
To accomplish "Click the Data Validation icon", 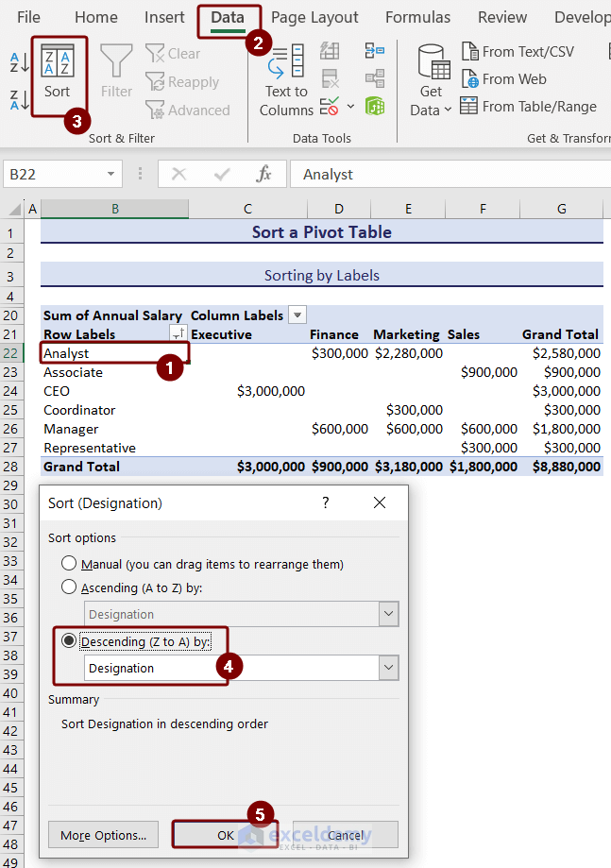I will click(x=330, y=106).
